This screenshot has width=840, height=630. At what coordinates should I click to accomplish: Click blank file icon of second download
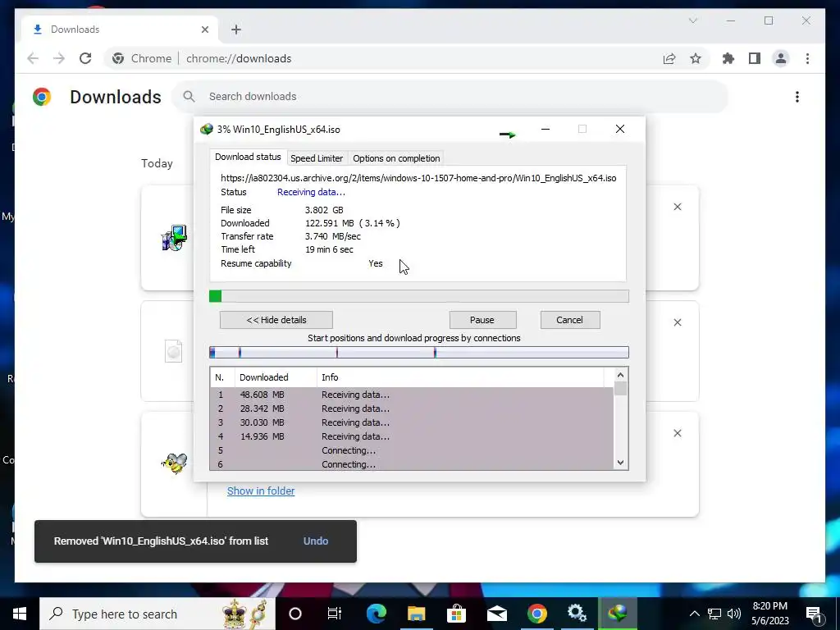tap(174, 351)
